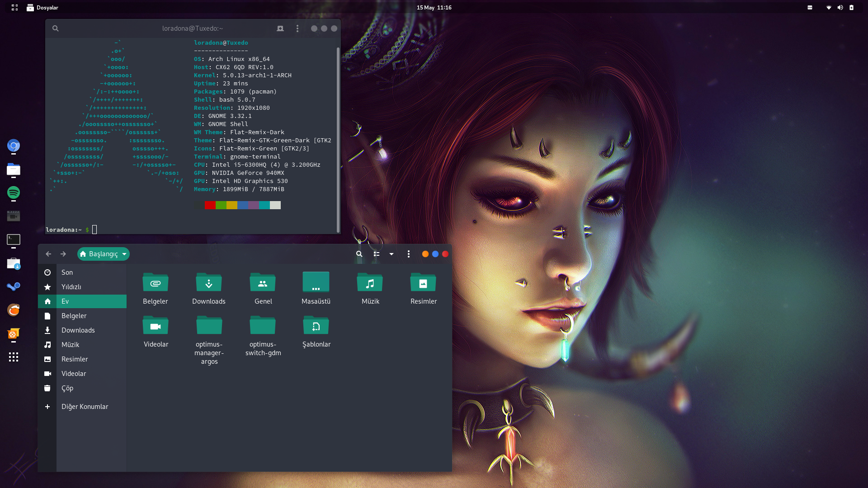Viewport: 868px width, 488px height.
Task: Open the Masaüstü desktop folder
Action: tap(316, 282)
